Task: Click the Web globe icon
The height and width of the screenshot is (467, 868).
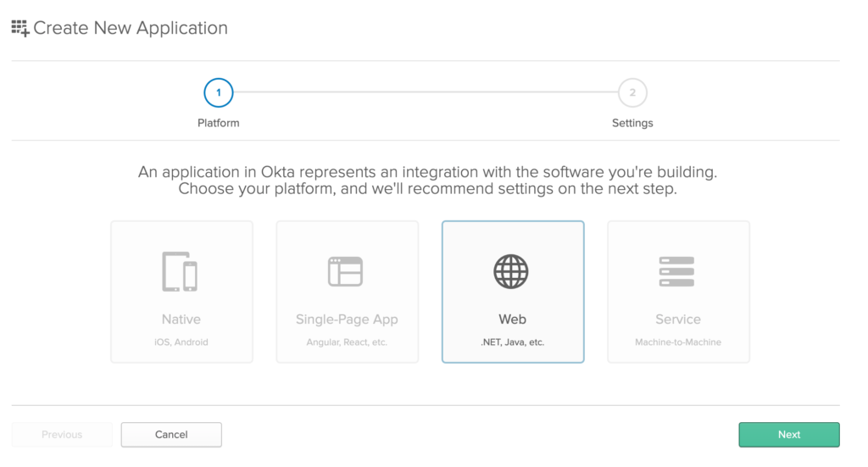Action: point(511,272)
